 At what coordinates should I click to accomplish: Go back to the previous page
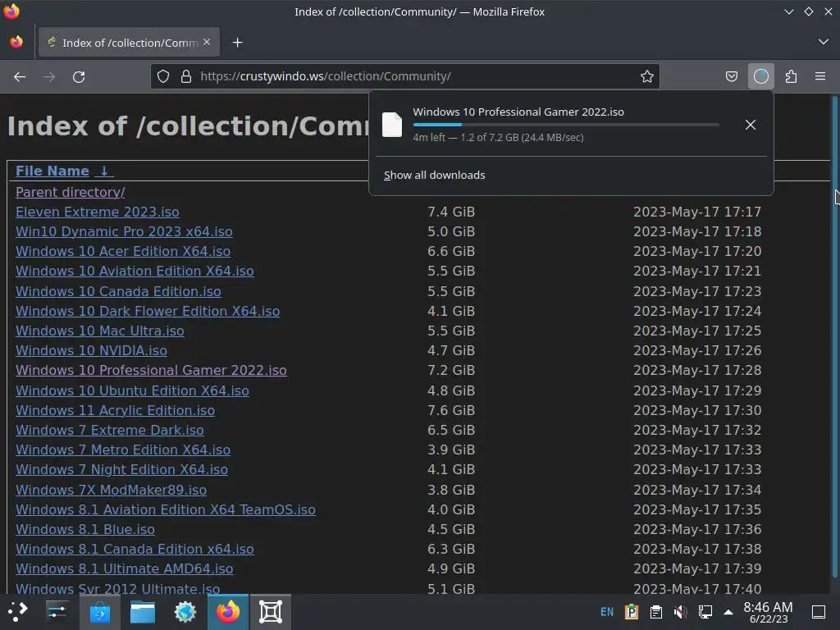[20, 76]
